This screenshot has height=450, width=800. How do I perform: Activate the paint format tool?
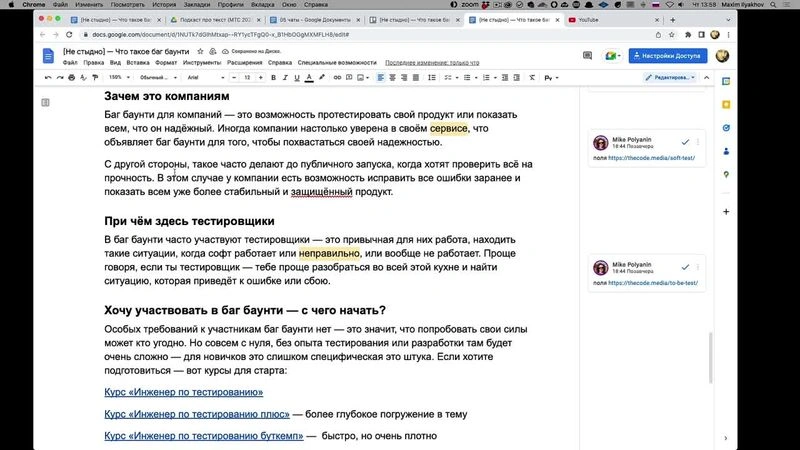click(x=95, y=78)
